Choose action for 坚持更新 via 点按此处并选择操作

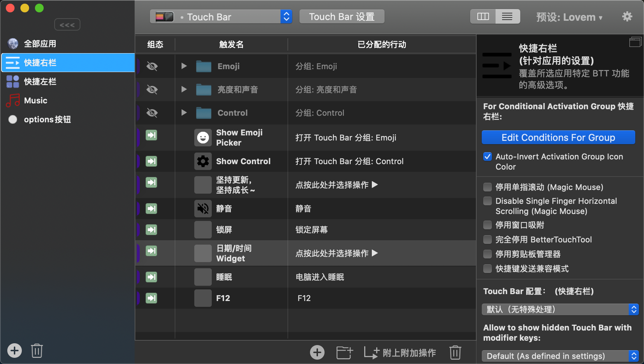click(x=337, y=185)
